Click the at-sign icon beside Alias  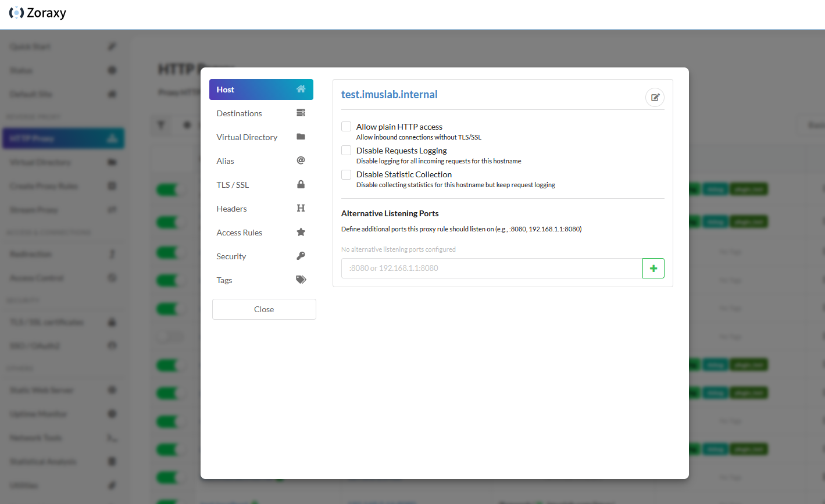tap(301, 160)
